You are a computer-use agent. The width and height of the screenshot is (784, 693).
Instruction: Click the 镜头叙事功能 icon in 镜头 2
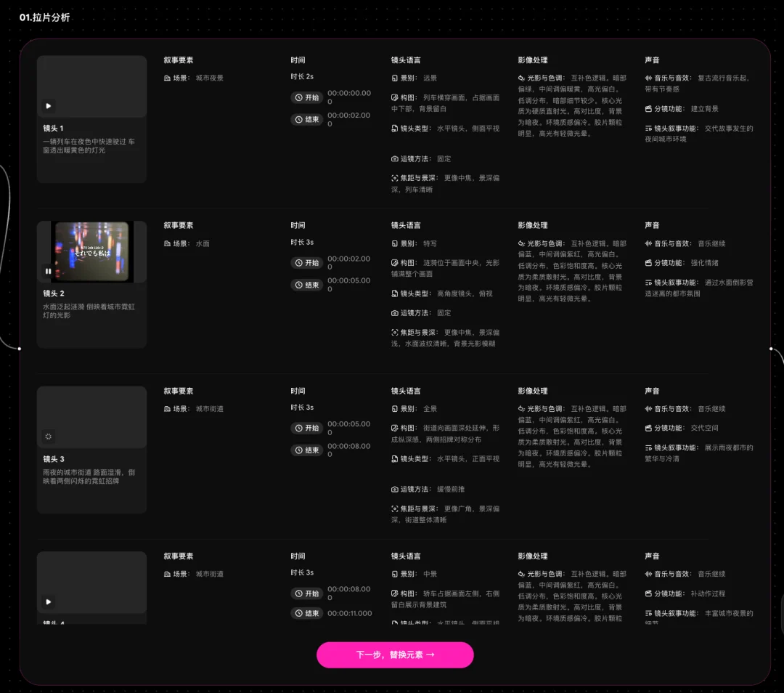coord(648,283)
